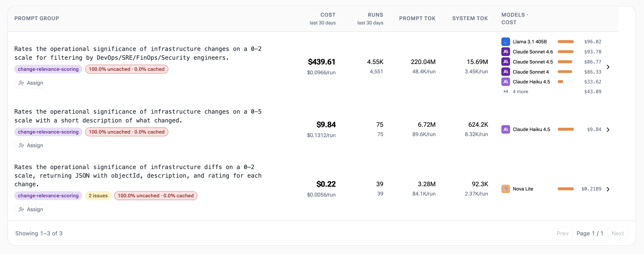Click the PROMPT GROUP column header
Image resolution: width=644 pixels, height=254 pixels.
coord(37,18)
